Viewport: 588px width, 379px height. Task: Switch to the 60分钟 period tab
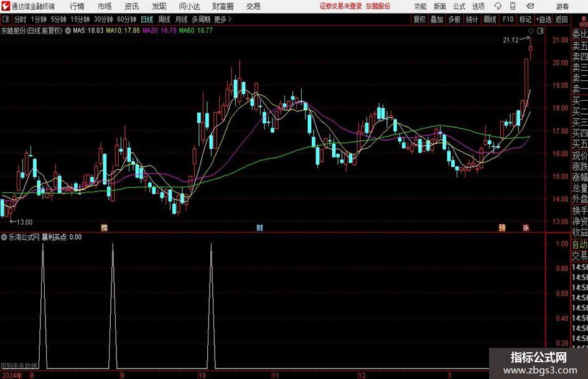coord(127,19)
